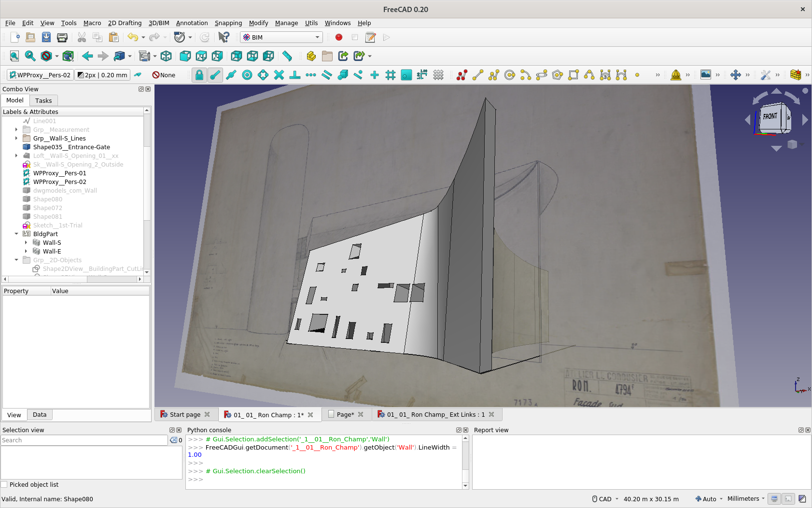Toggle Snap Perpendicular button
The width and height of the screenshot is (812, 508).
(295, 75)
